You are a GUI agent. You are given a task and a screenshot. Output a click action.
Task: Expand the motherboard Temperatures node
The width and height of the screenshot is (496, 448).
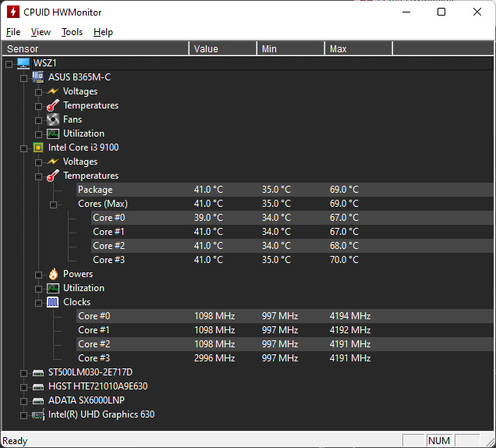point(38,106)
